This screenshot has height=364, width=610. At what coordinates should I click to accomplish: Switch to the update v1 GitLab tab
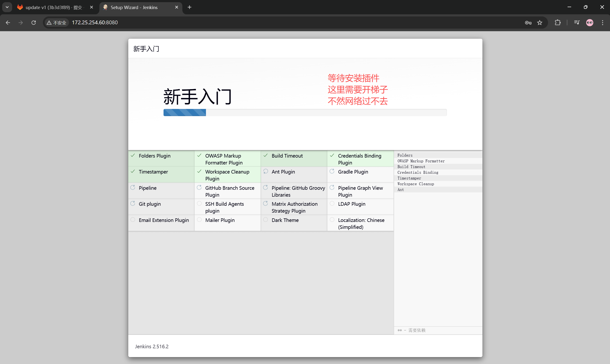[x=53, y=7]
